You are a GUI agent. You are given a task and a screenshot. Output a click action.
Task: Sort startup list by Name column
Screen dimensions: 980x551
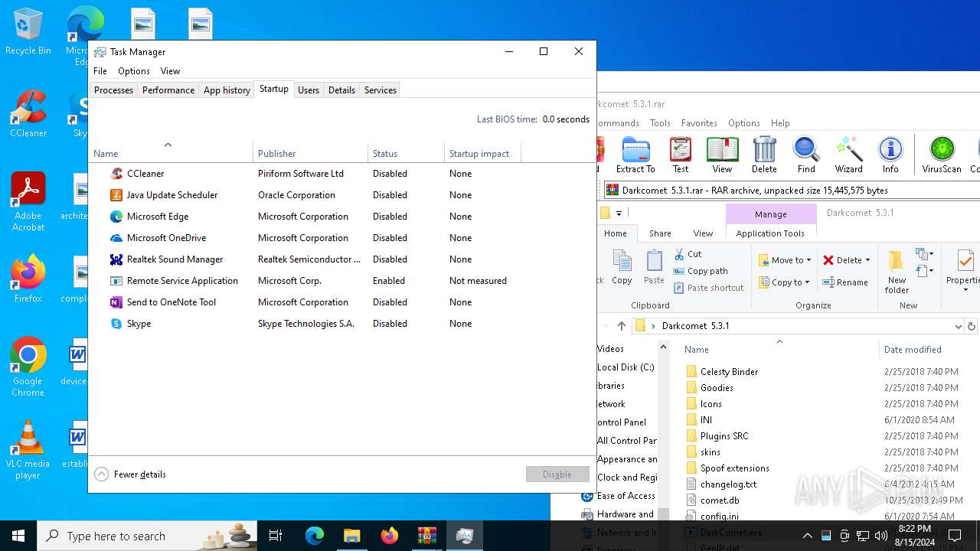[170, 154]
